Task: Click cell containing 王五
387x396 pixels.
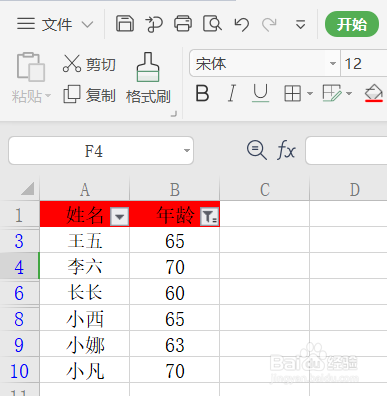Action: pyautogui.click(x=85, y=240)
